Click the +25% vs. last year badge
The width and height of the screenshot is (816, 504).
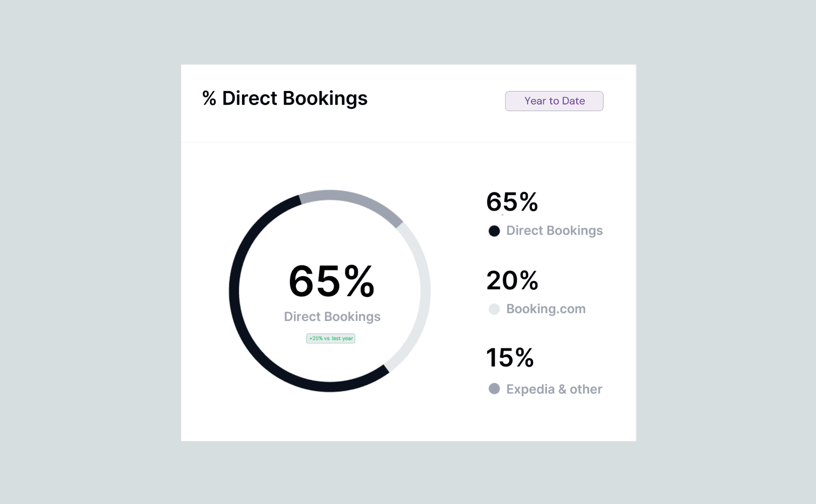[331, 338]
